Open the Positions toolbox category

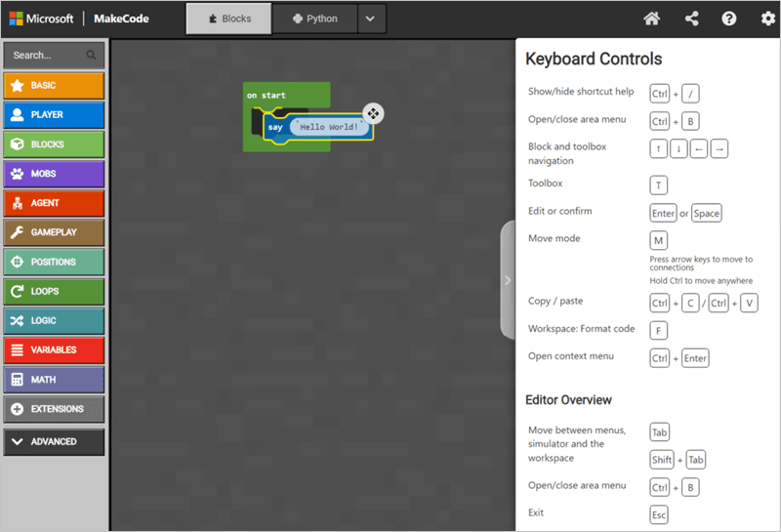54,262
